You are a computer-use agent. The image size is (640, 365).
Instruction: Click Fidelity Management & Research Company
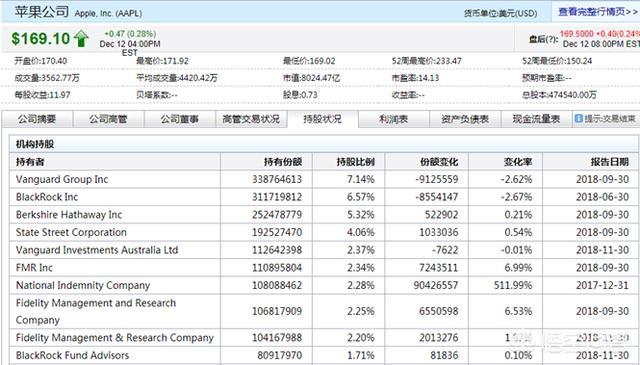point(115,338)
